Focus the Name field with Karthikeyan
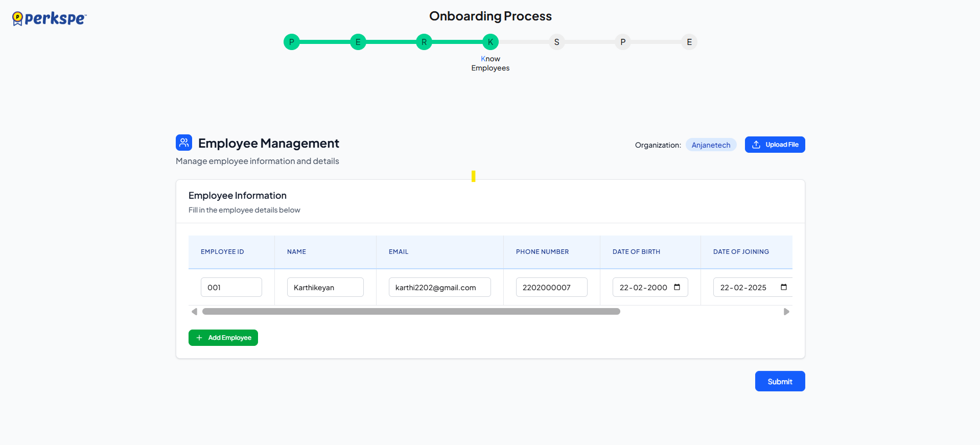The image size is (980, 445). [325, 287]
